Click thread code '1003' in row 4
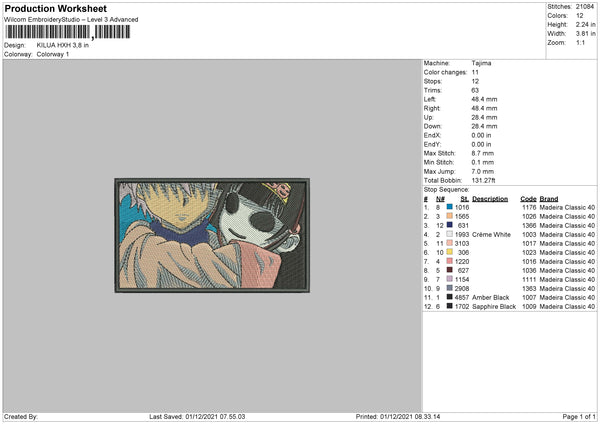The width and height of the screenshot is (600, 424). [529, 235]
